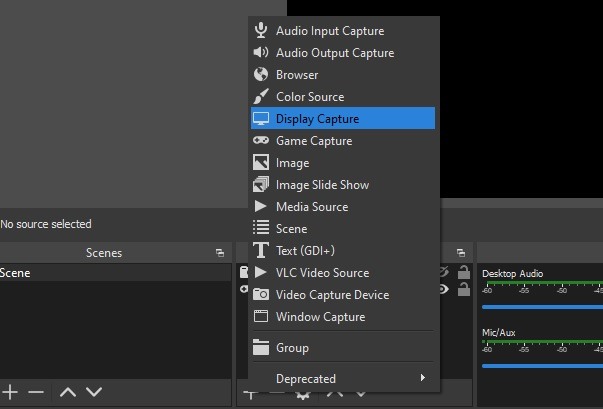
Task: Click the Image source picture icon
Action: (261, 163)
